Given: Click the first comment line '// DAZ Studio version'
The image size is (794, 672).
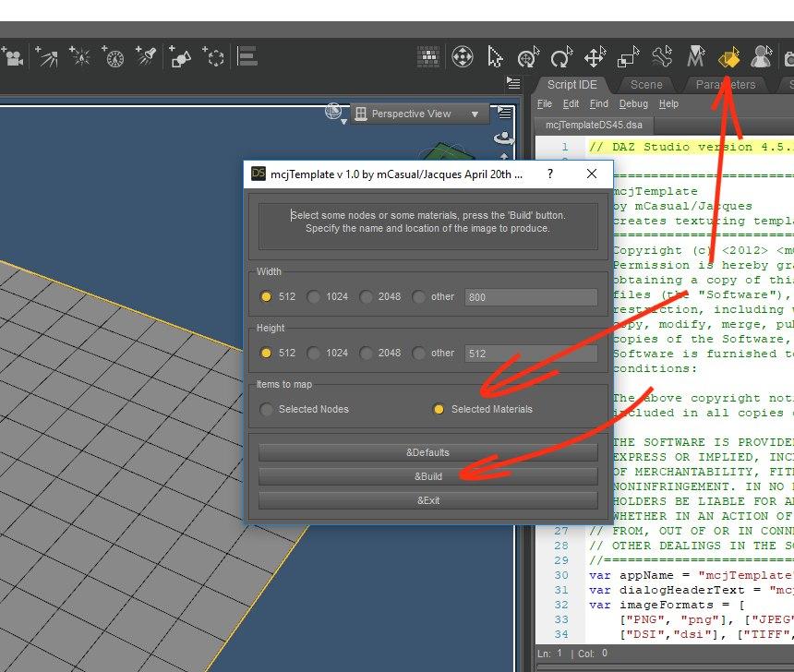Looking at the screenshot, I should [692, 147].
